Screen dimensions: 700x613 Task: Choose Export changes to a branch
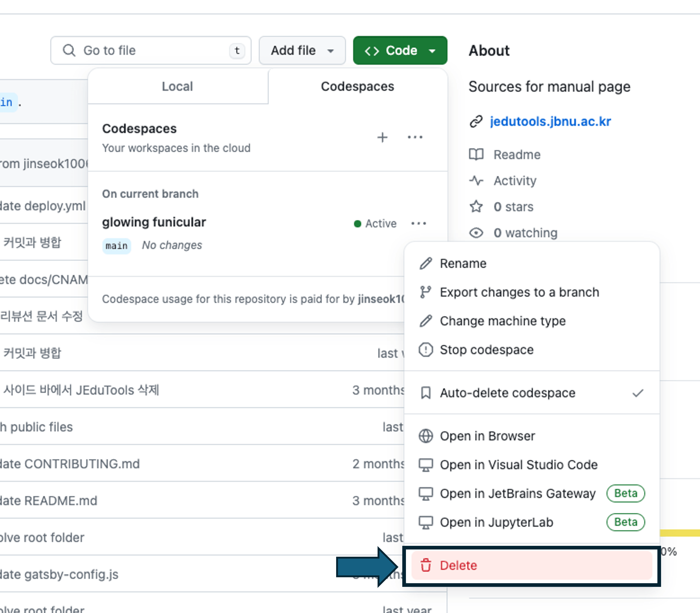click(x=519, y=292)
